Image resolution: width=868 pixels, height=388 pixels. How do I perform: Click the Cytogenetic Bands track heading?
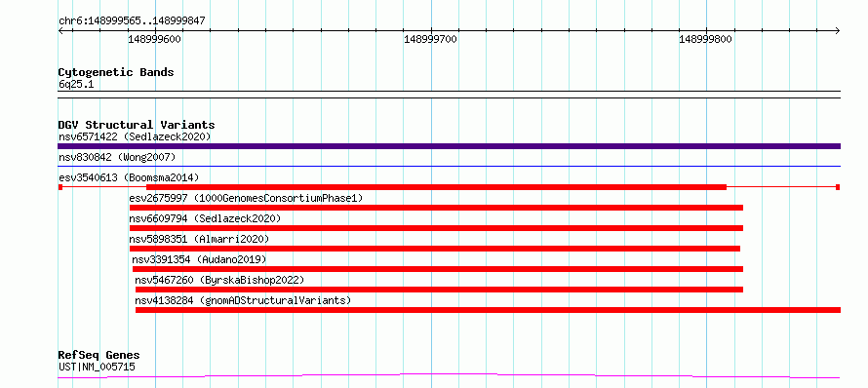coord(116,72)
